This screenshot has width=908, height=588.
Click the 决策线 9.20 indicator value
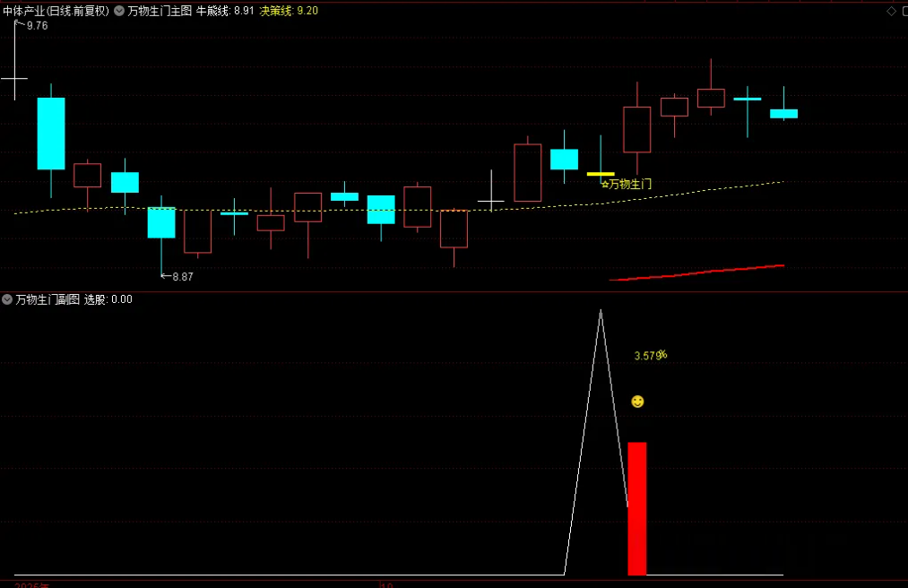(x=288, y=12)
